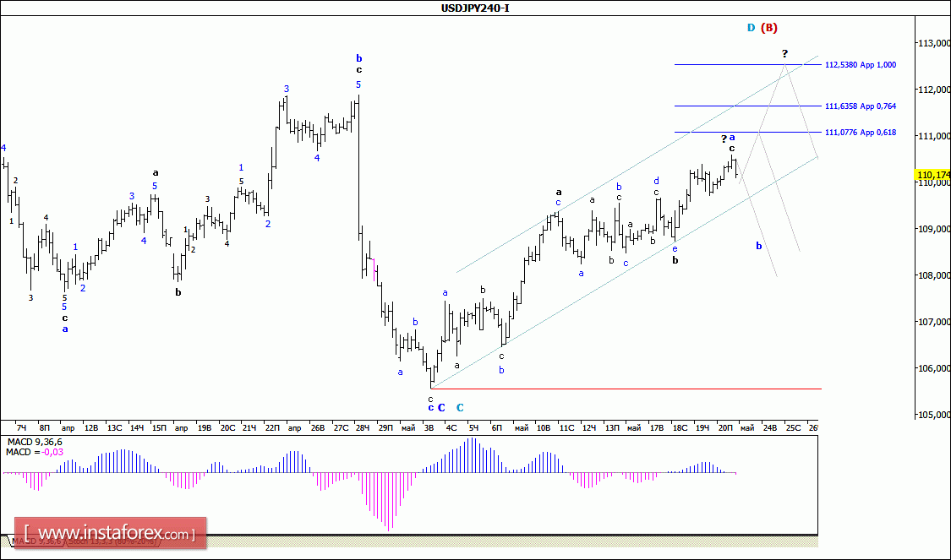This screenshot has width=951, height=560.
Task: Select the red (B) wave label
Action: point(769,28)
